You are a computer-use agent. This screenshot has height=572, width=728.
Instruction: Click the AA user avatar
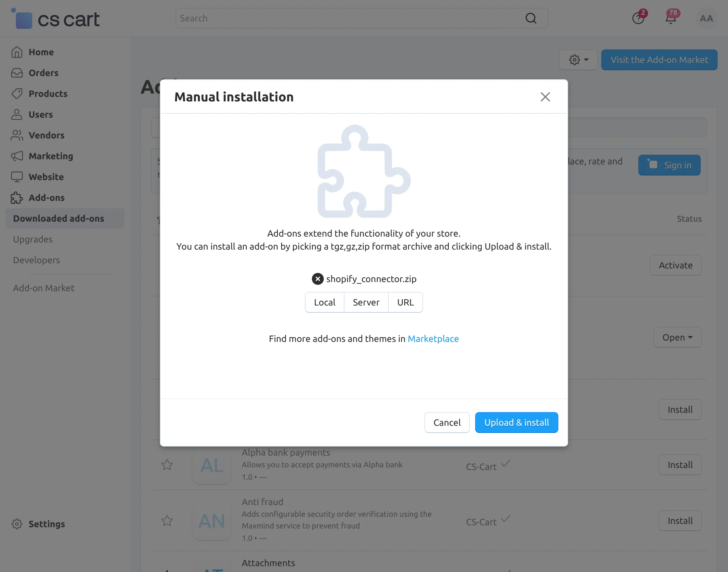[706, 19]
